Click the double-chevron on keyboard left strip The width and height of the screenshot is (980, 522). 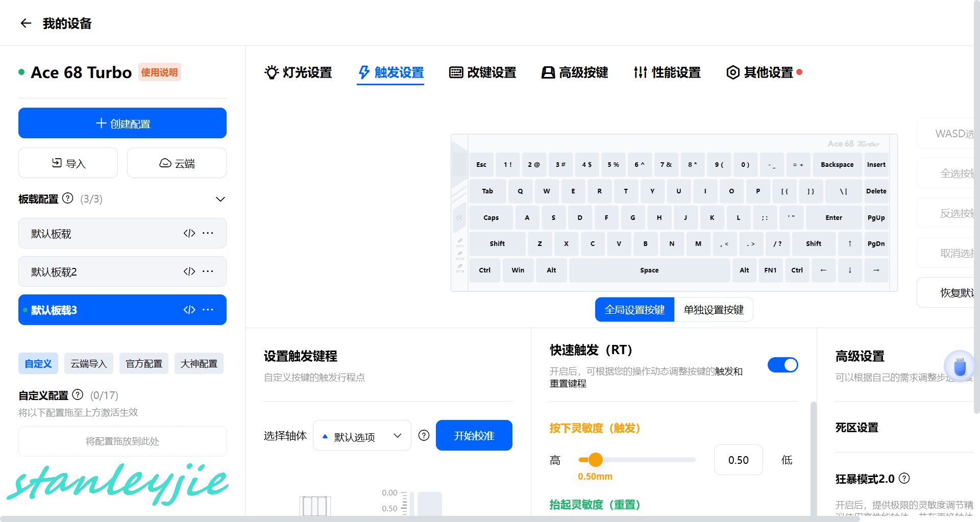(x=459, y=217)
